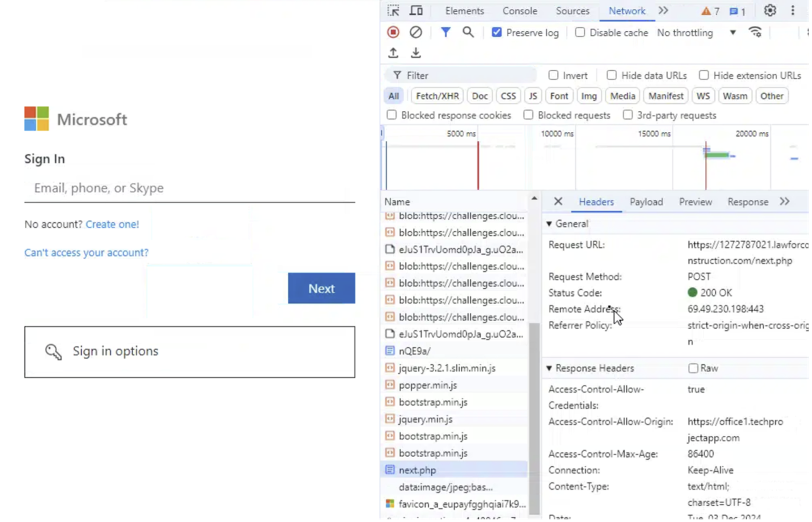
Task: Select the inspect element cursor tool
Action: coord(393,11)
